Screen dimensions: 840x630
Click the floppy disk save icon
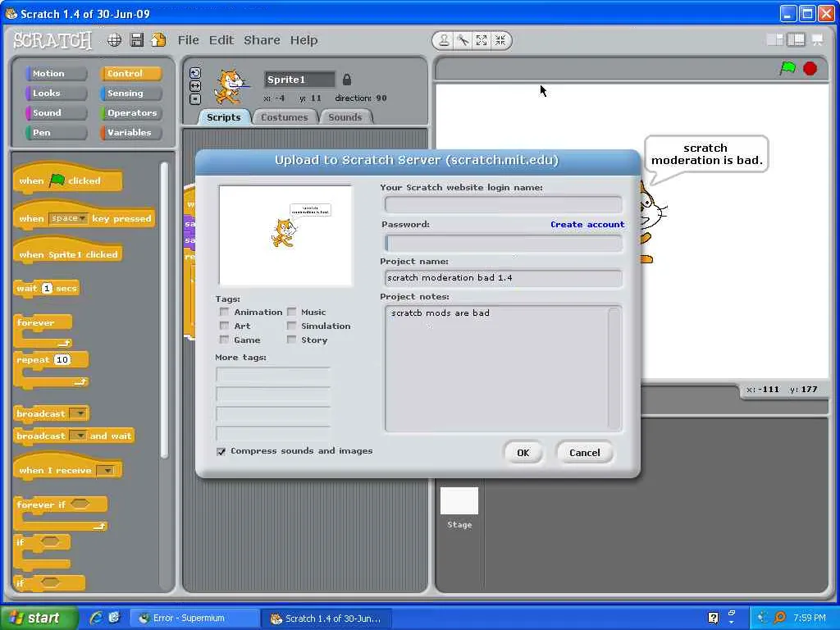(137, 39)
